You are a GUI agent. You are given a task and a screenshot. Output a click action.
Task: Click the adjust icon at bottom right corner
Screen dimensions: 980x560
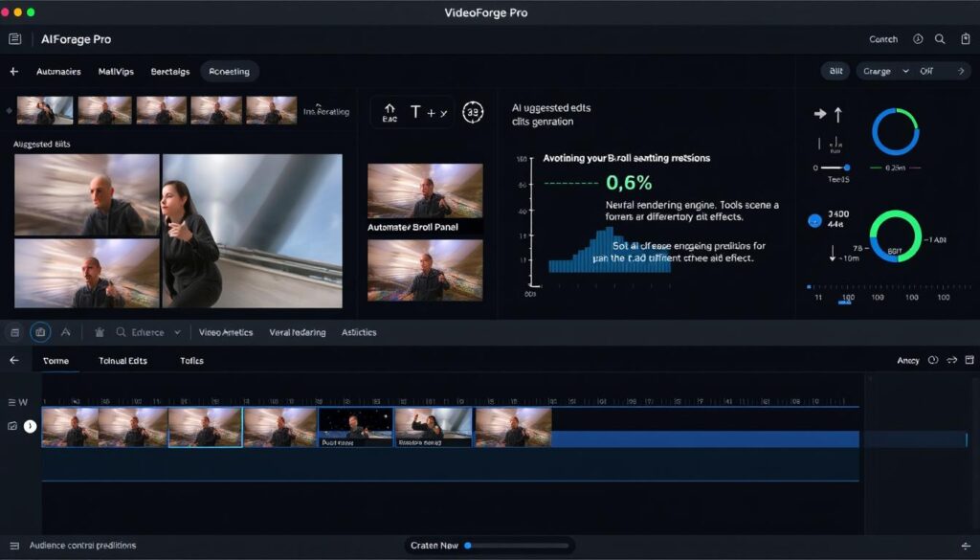click(966, 547)
